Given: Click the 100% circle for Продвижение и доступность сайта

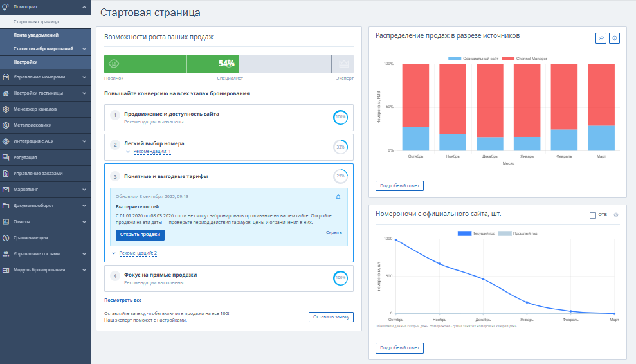Looking at the screenshot, I should point(340,117).
